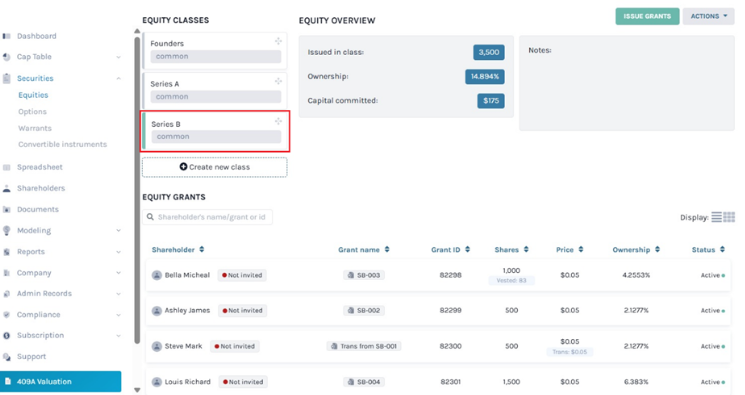
Task: Open Convertible instruments submenu item
Action: point(62,145)
